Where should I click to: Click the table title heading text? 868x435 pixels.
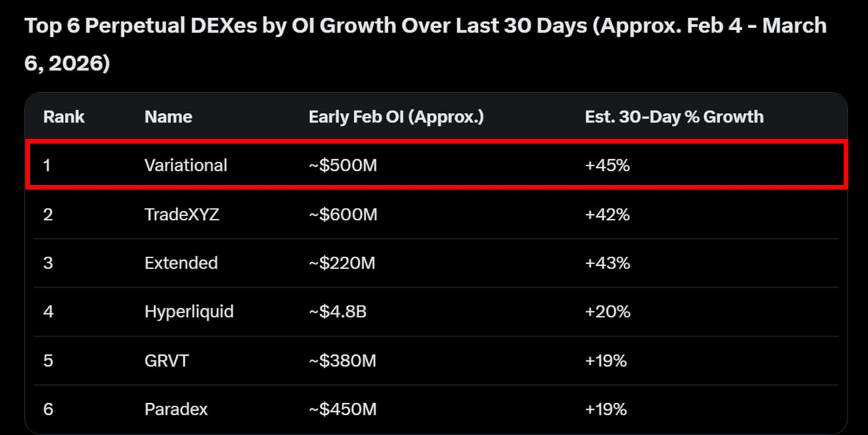[x=426, y=45]
